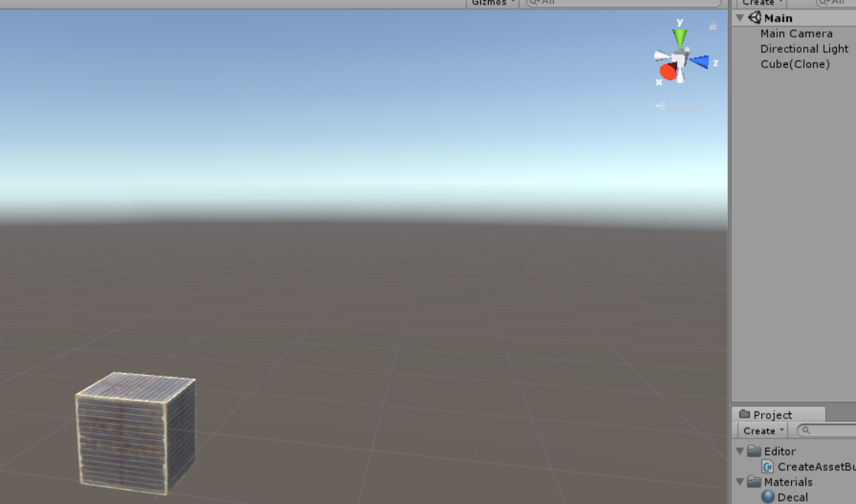Viewport: 856px width, 504px height.
Task: Switch to the Project tab
Action: click(x=779, y=415)
